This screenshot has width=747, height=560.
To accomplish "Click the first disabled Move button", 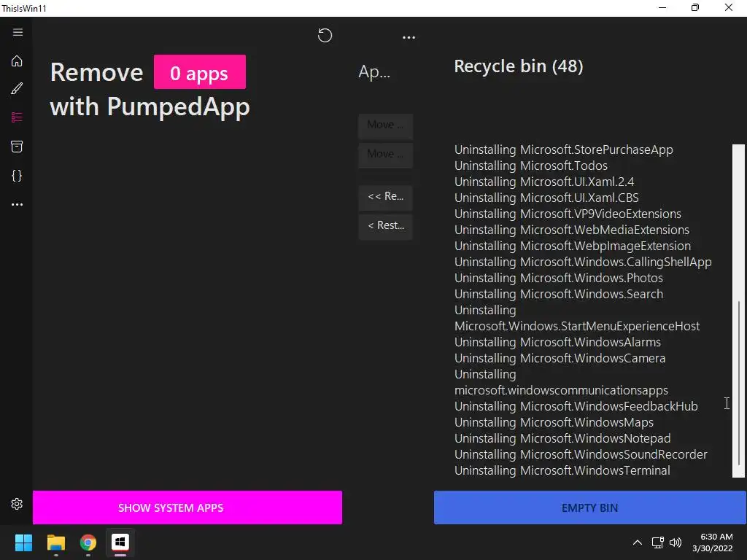I will click(385, 125).
